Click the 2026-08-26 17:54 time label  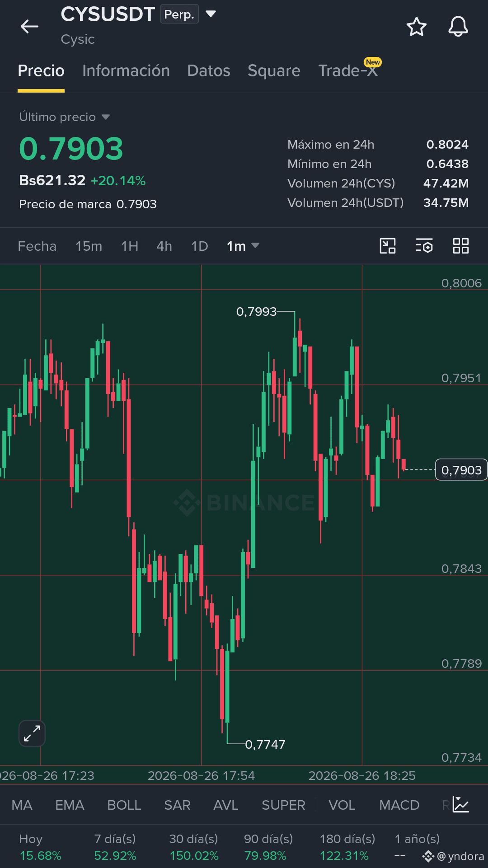(201, 775)
